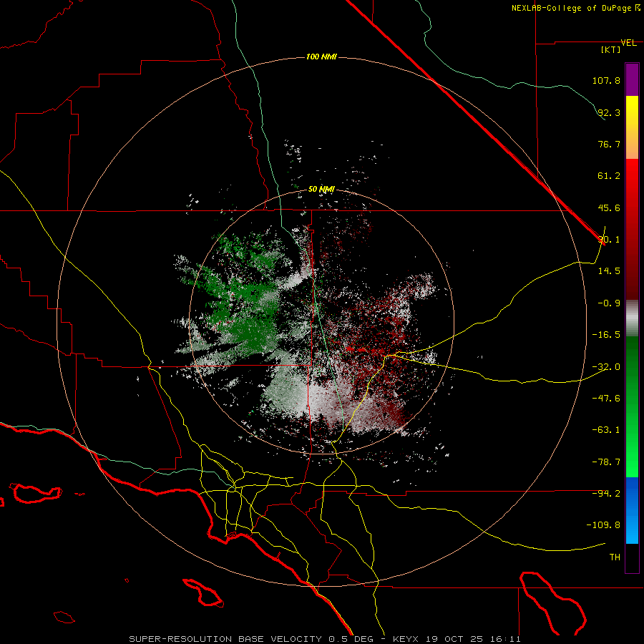Click the [KT] units label

611,49
